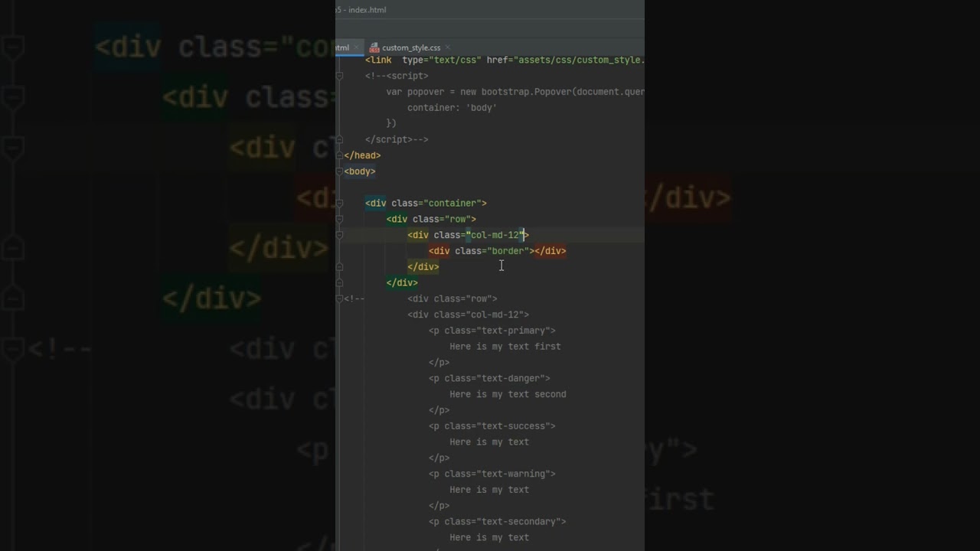980x551 pixels.
Task: Click the <!--<script> comment line
Action: 397,76
